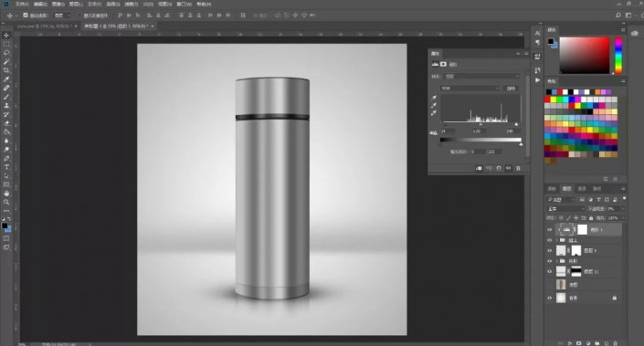This screenshot has height=346, width=644.
Task: Open the RGB channel dropdown in Levels
Action: [x=470, y=89]
